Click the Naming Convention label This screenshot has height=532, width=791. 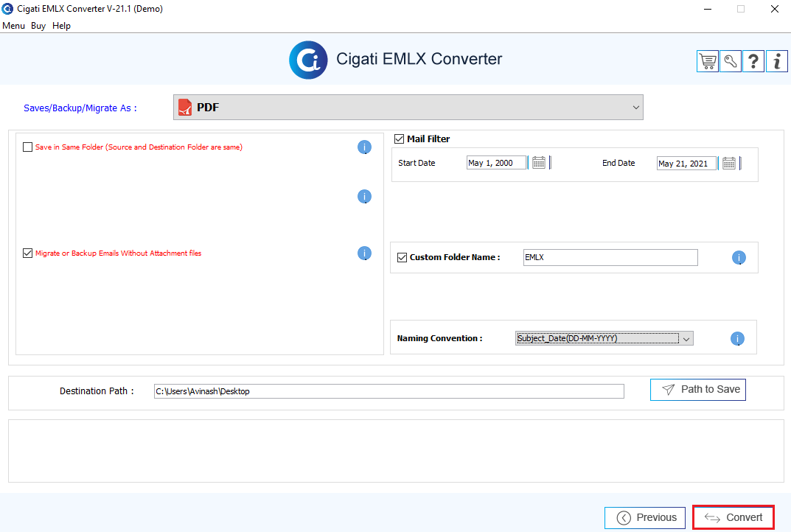pyautogui.click(x=439, y=338)
